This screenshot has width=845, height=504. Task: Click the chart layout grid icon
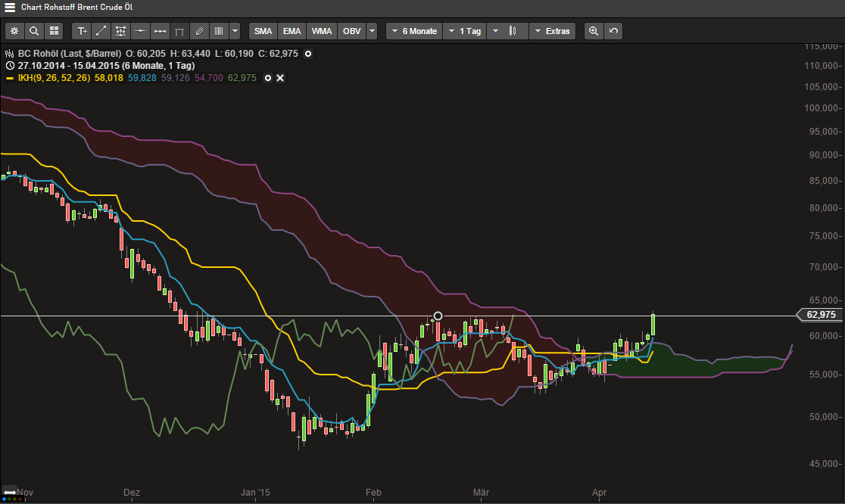pos(54,30)
